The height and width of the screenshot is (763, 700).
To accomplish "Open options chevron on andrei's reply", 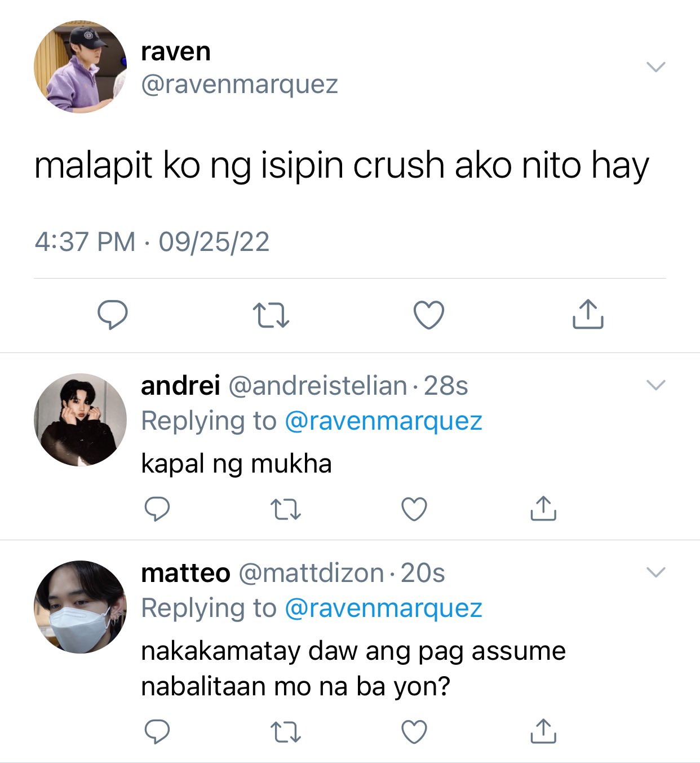I will click(656, 385).
